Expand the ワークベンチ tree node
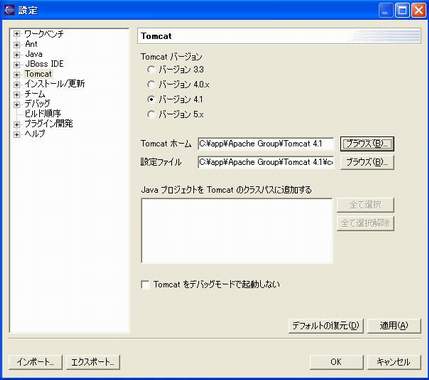This screenshot has width=429, height=380. click(17, 34)
